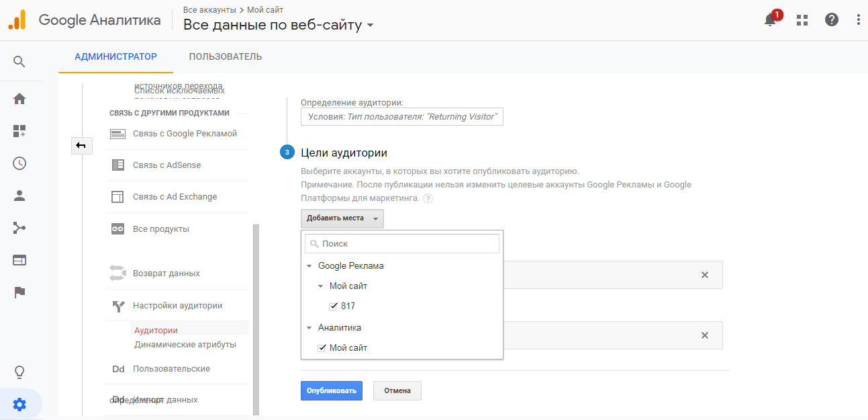Click the AdSense link icon
The height and width of the screenshot is (420, 868).
(118, 165)
